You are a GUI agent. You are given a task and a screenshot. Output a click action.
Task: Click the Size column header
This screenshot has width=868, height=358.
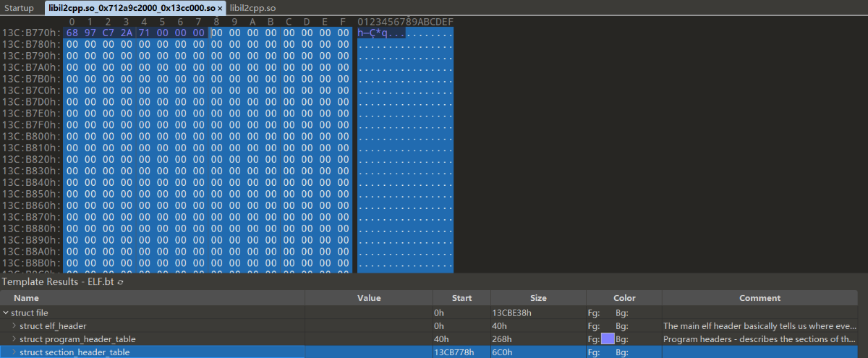538,298
